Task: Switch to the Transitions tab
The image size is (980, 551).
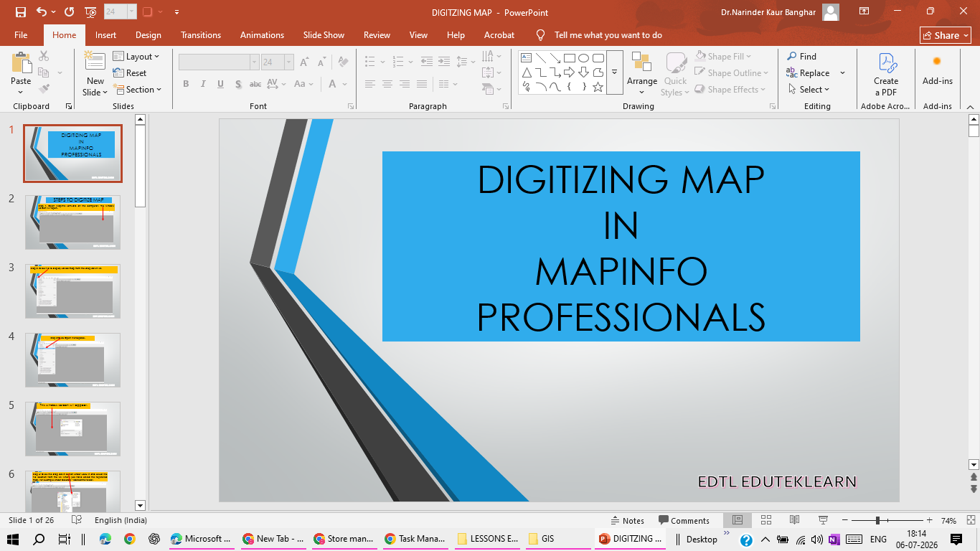Action: click(x=202, y=35)
